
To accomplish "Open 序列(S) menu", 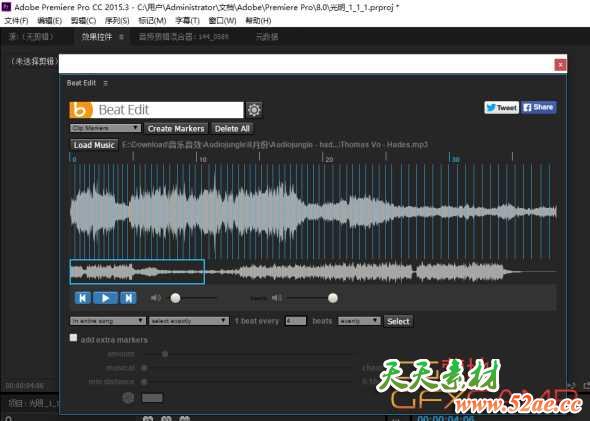I will [117, 21].
